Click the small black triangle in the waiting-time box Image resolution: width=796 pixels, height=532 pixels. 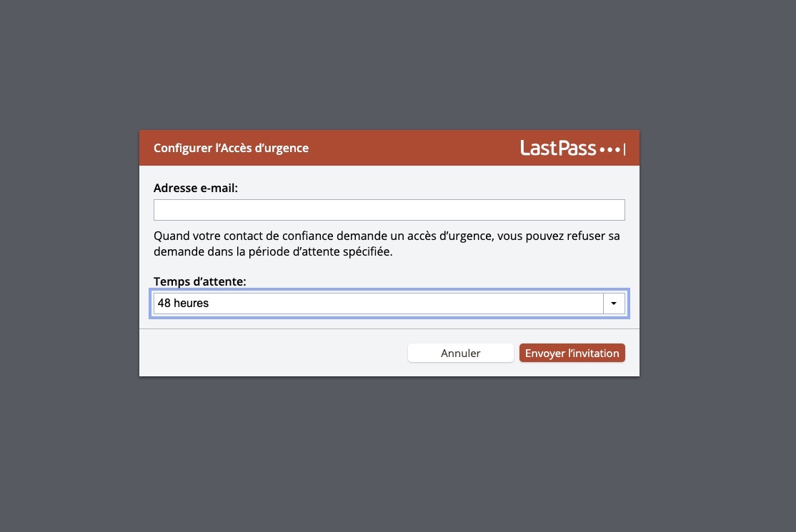[x=614, y=303]
